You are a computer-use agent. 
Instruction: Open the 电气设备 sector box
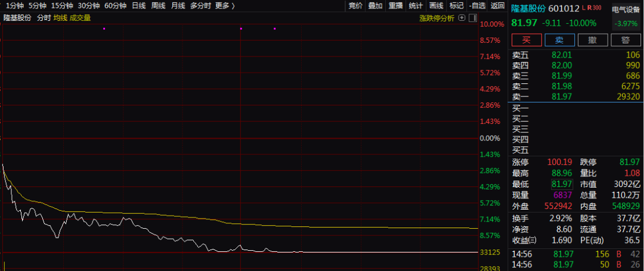(626, 16)
